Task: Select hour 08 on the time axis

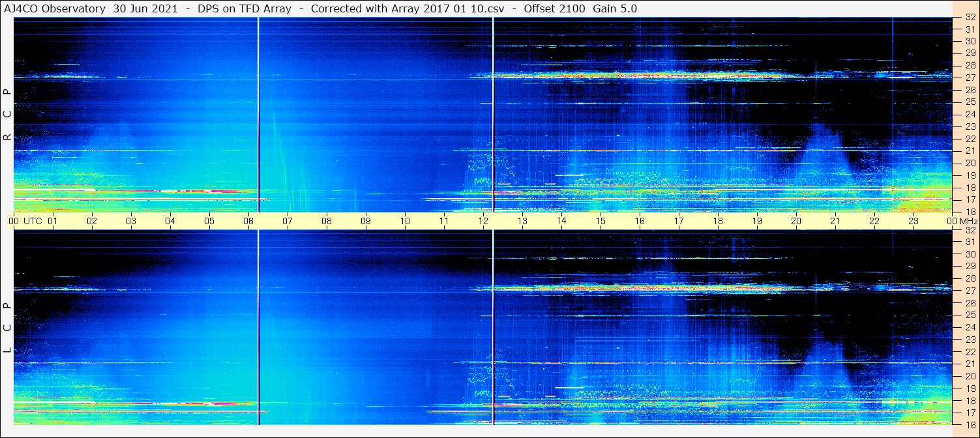Action: tap(327, 221)
